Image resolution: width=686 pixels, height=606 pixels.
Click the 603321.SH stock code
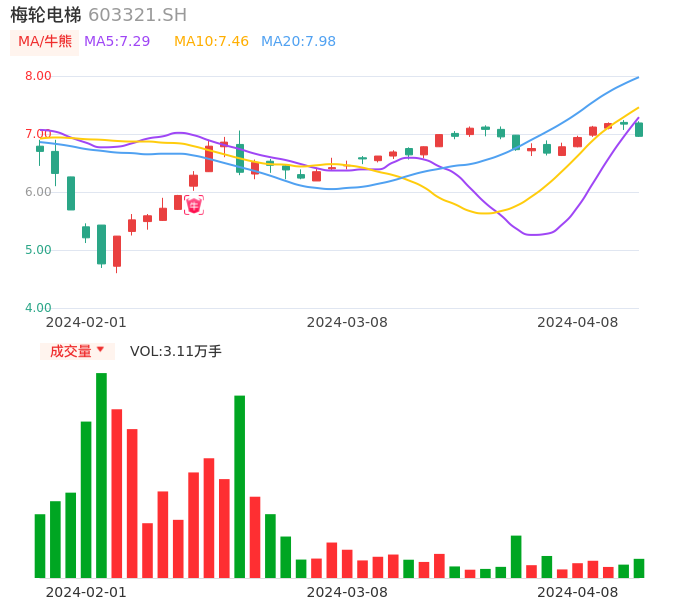click(x=137, y=15)
